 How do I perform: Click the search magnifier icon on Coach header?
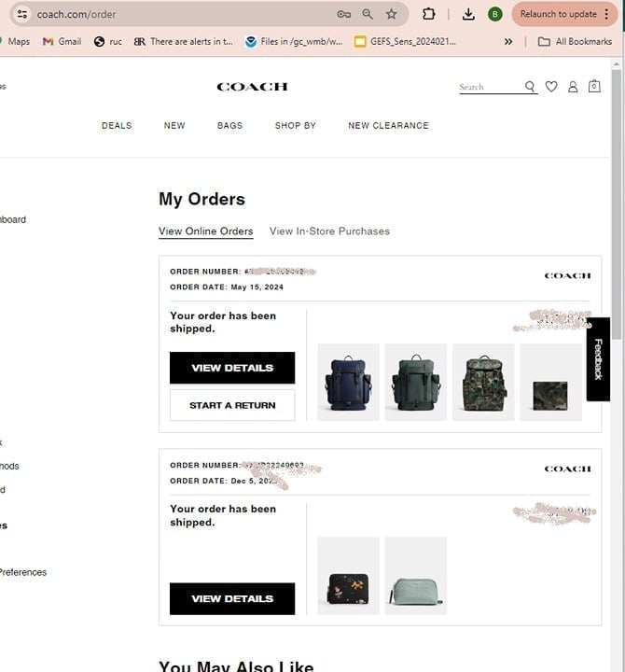[530, 87]
